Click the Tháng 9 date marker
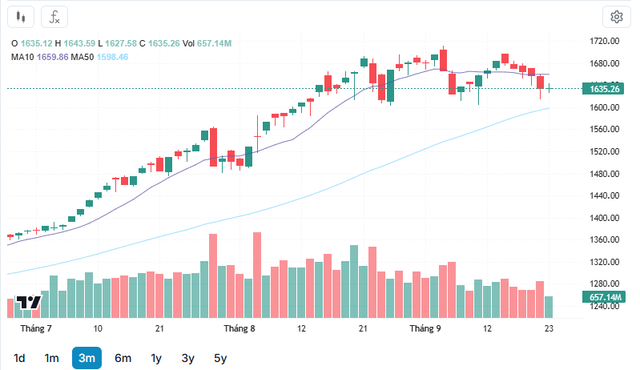 click(x=425, y=328)
